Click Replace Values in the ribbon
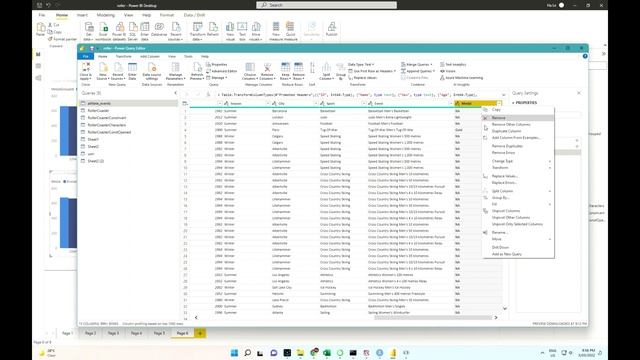The image size is (640, 360). coord(362,78)
